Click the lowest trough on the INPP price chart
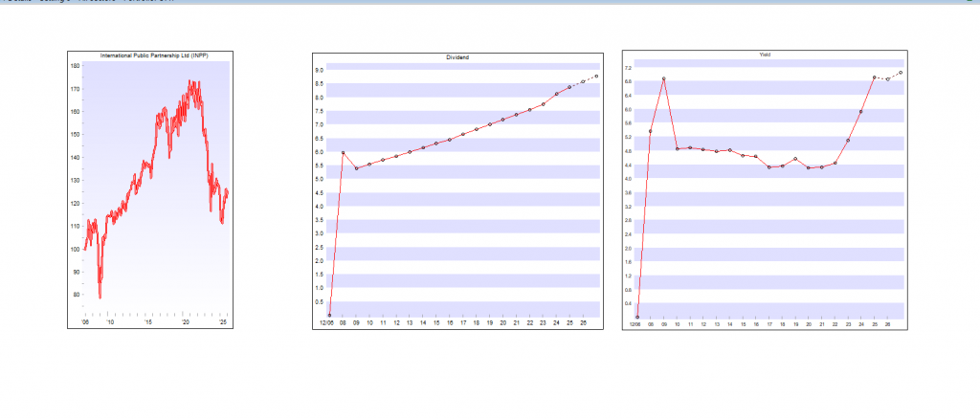 coord(100,298)
